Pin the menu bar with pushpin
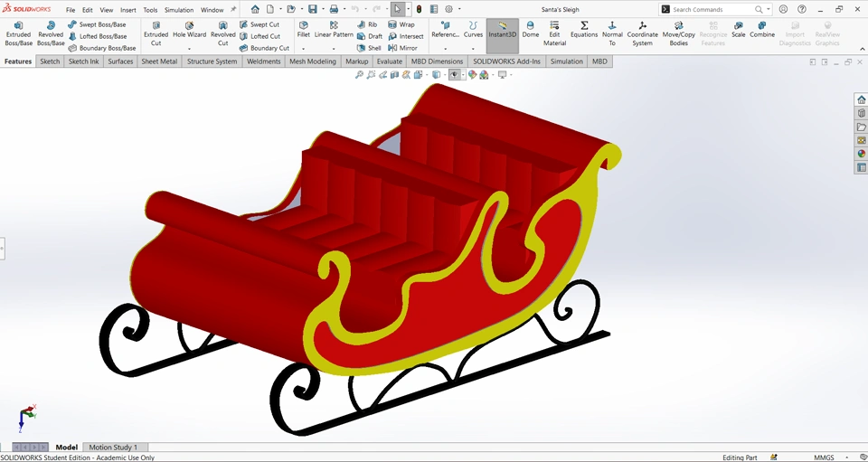Viewport: 868px width, 462px height. (233, 9)
